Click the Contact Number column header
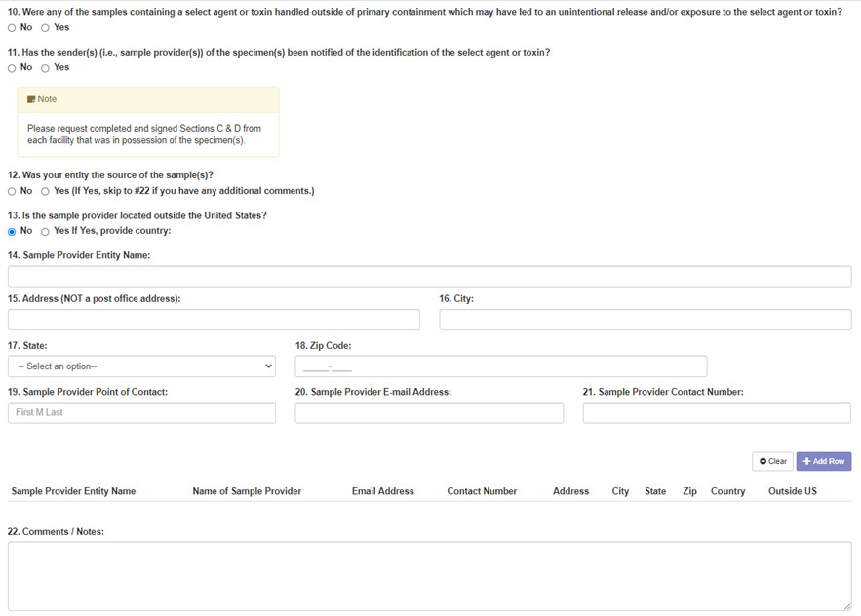Viewport: 861px width, 616px height. [x=482, y=491]
